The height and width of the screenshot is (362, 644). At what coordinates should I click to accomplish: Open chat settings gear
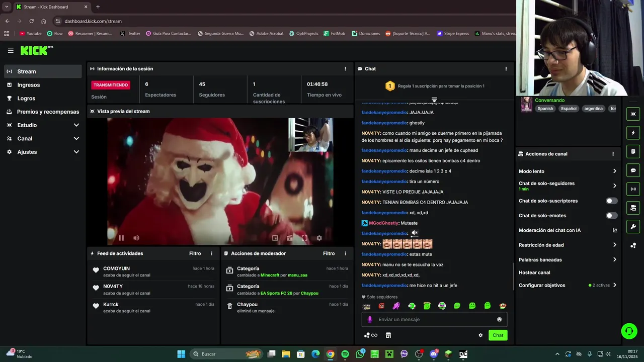click(480, 335)
